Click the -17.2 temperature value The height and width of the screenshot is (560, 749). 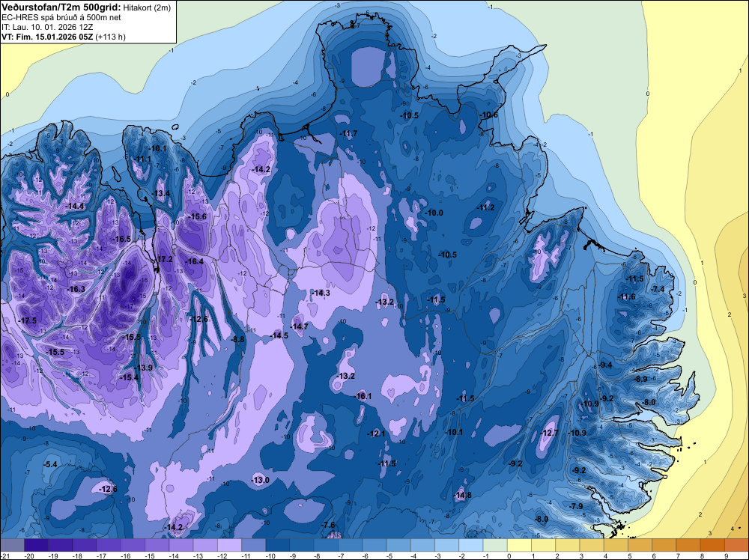point(165,259)
